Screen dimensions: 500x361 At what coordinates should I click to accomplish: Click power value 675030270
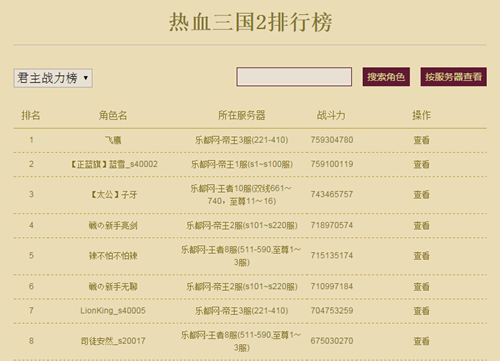coord(332,341)
